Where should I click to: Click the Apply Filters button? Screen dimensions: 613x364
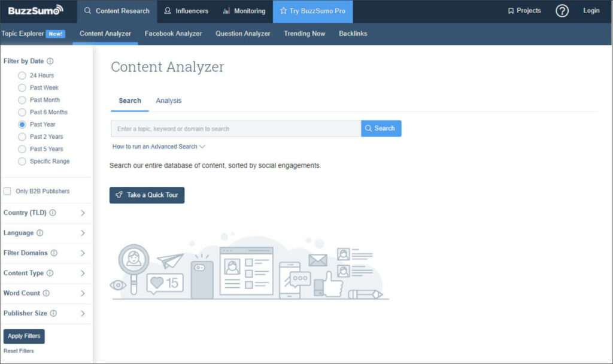click(24, 336)
